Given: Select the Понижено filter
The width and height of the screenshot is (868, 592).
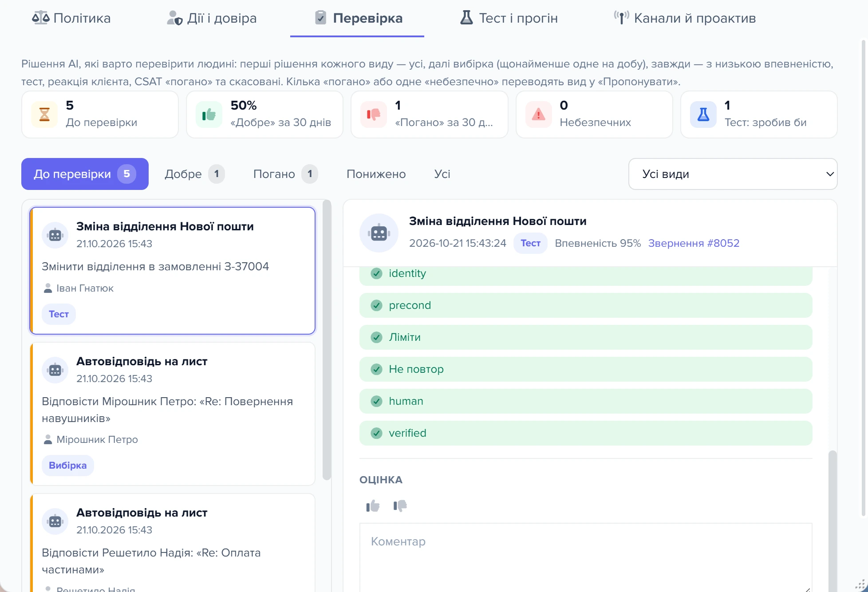Looking at the screenshot, I should coord(376,174).
